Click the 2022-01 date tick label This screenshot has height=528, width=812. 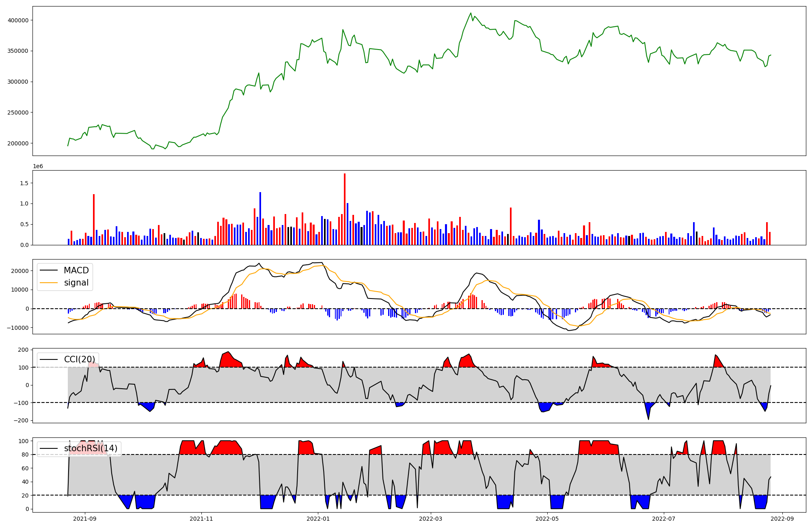pyautogui.click(x=318, y=519)
